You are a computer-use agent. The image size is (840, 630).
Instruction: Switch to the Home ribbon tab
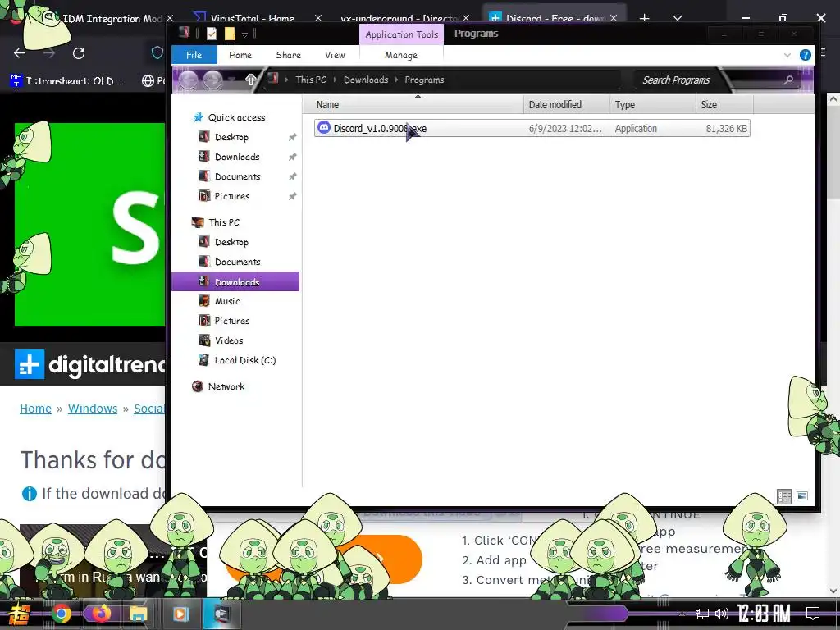tap(240, 55)
